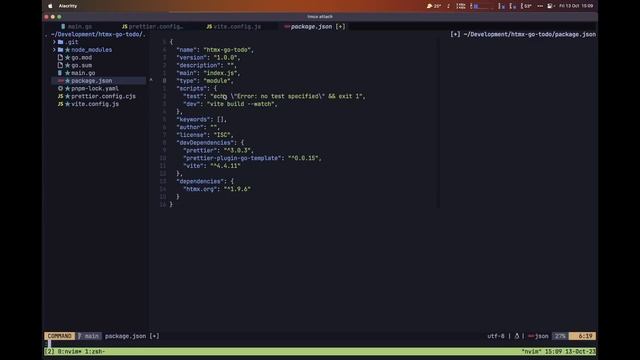Switch to the prettier.config buffer tab
640x360 pixels.
tap(156, 27)
